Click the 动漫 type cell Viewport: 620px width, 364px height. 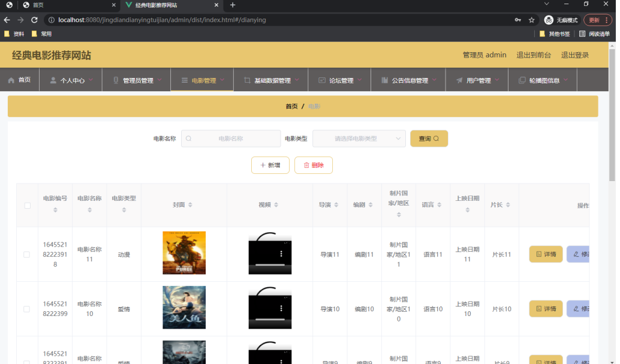point(124,254)
